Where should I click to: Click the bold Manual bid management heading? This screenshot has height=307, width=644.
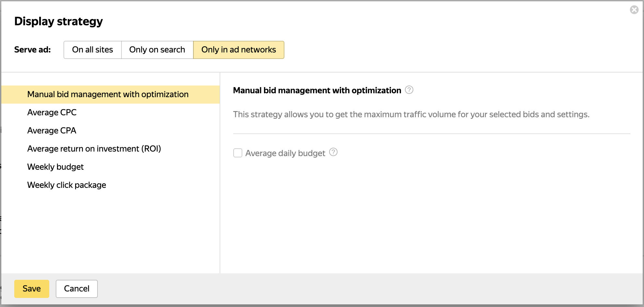tap(317, 90)
